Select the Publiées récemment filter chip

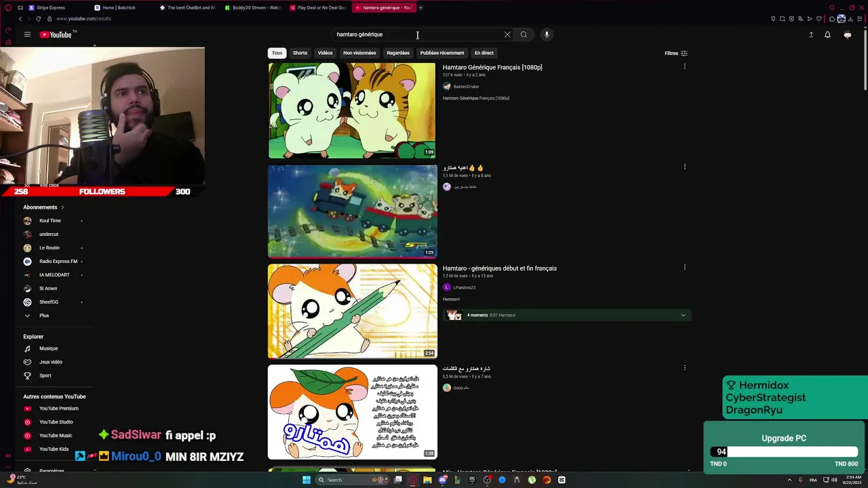[x=442, y=53]
